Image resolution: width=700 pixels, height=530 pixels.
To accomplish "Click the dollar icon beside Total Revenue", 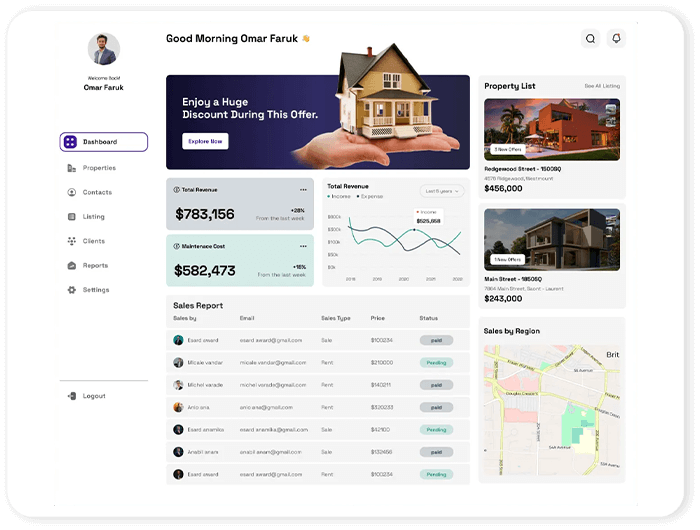I will point(176,190).
